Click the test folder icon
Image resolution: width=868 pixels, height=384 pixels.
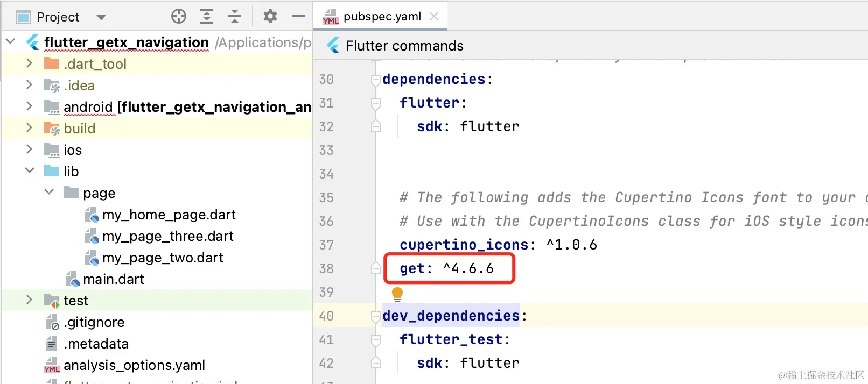pos(52,301)
